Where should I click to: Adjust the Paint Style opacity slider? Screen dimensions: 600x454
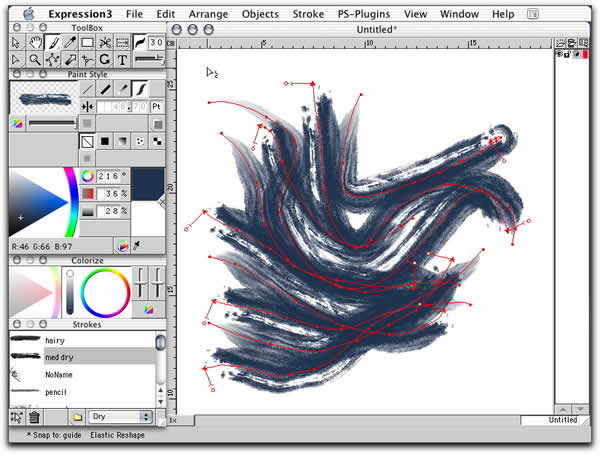(52, 123)
